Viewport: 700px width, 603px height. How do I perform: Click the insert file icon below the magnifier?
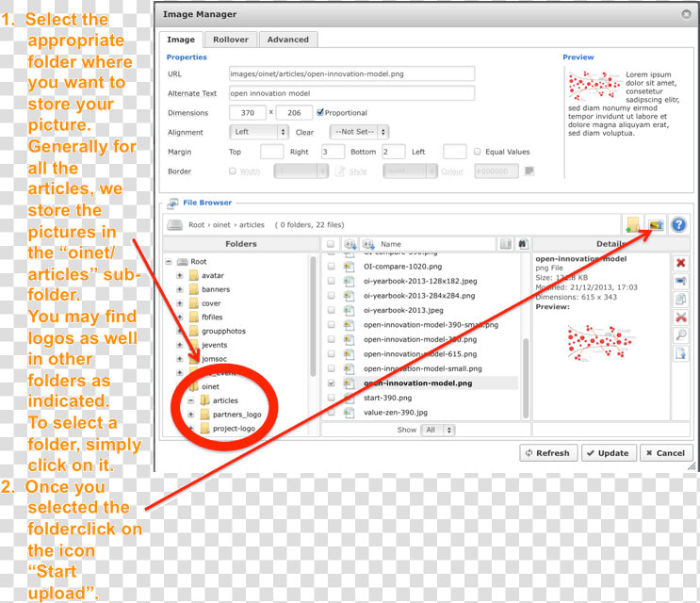pyautogui.click(x=680, y=354)
